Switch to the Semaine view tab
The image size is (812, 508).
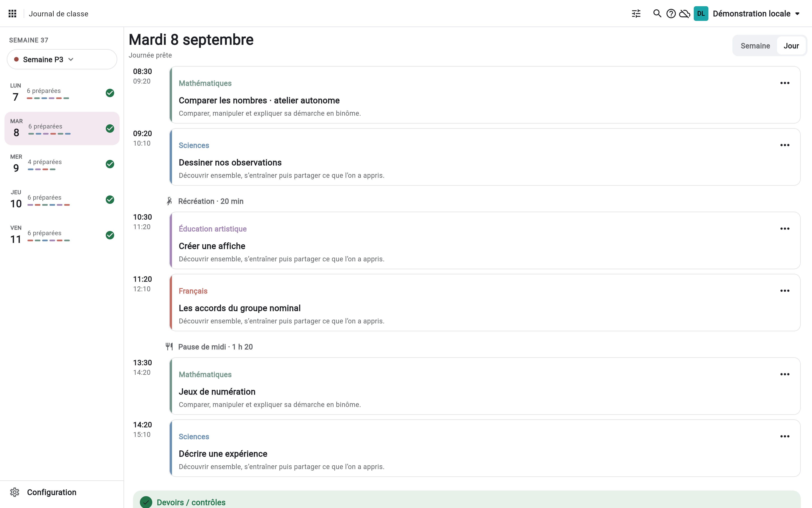755,46
